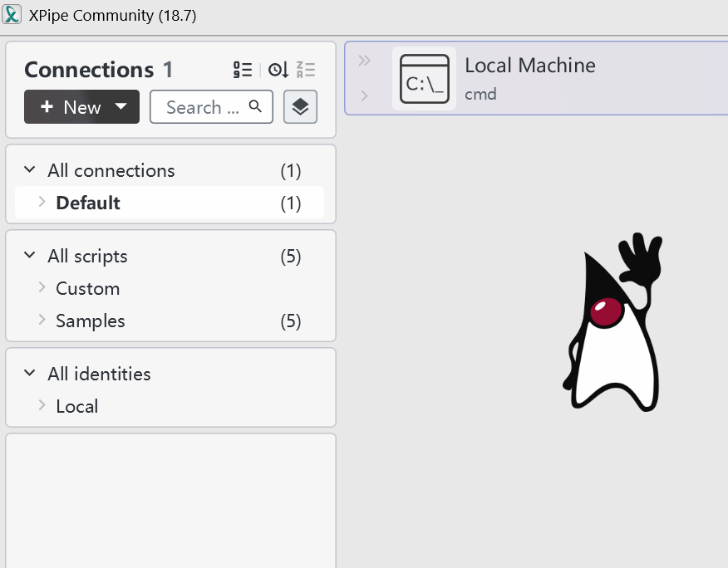This screenshot has height=568, width=728.
Task: Expand the Local identities group
Action: [42, 406]
